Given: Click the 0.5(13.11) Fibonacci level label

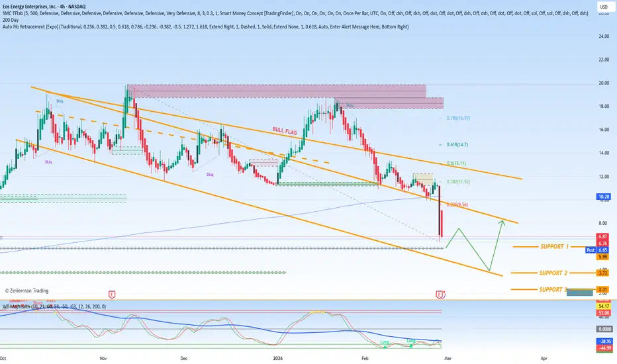Looking at the screenshot, I should pos(456,163).
